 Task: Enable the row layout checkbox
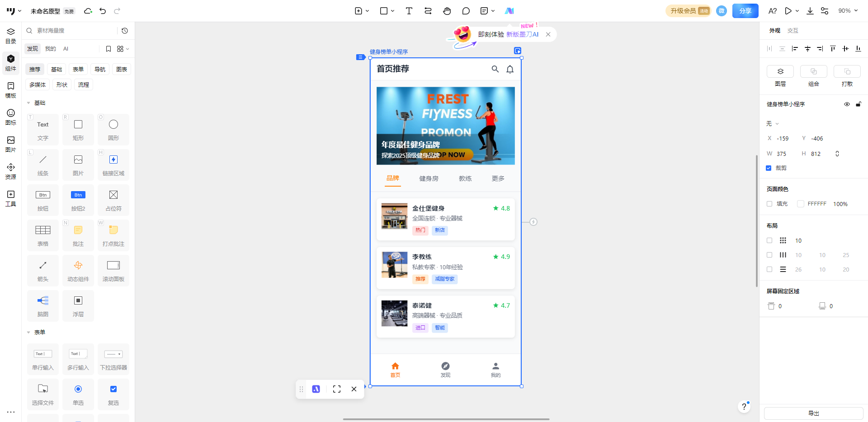(x=769, y=269)
